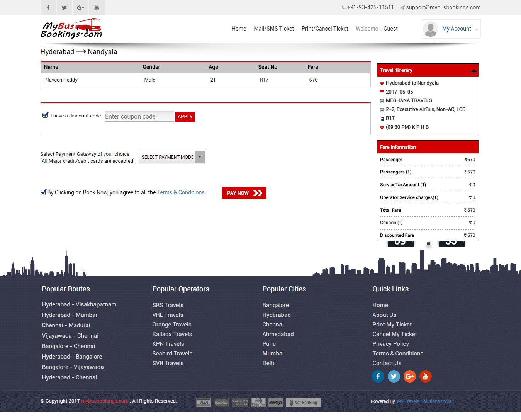Open Mail/SMS Ticket in navigation

[x=274, y=29]
